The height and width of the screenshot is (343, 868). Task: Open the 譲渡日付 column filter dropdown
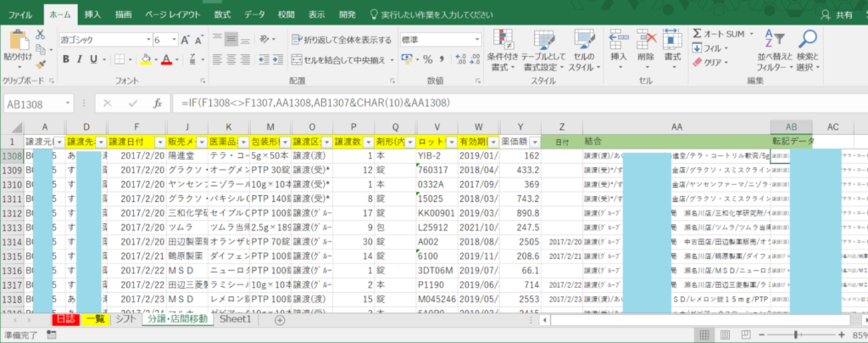tap(160, 142)
